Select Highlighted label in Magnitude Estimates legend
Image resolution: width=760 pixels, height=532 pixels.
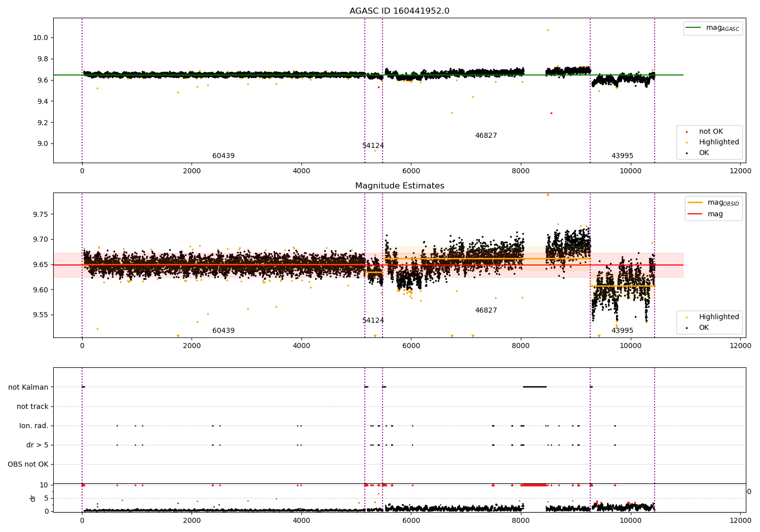coord(719,317)
